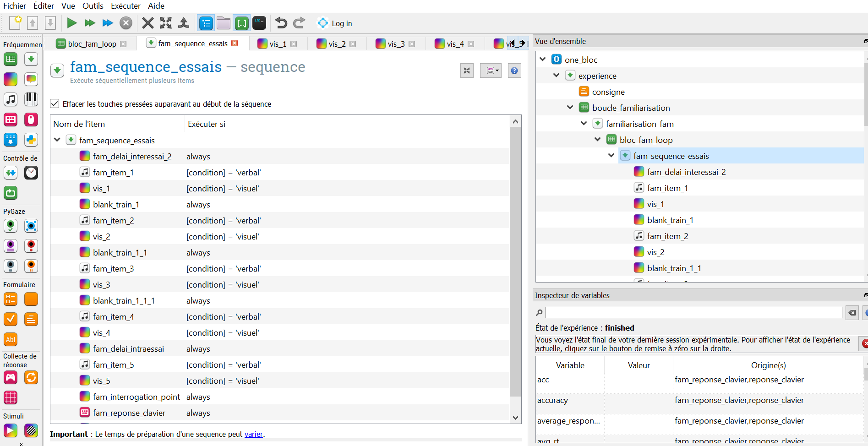Select the feedback item in toolbox
This screenshot has width=868, height=446.
point(31,79)
